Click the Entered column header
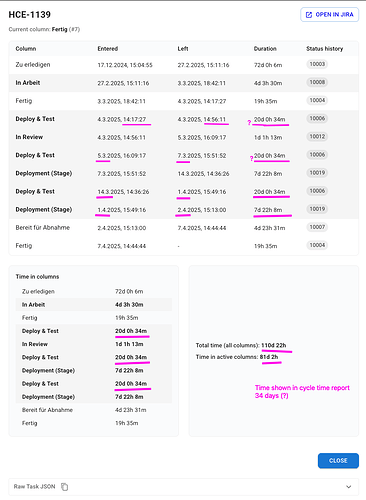Screen dimensions: 366x500 (108, 49)
